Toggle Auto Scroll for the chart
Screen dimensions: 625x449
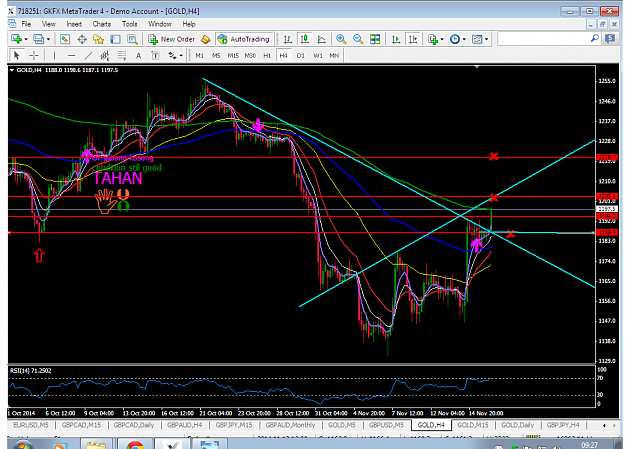(395, 39)
